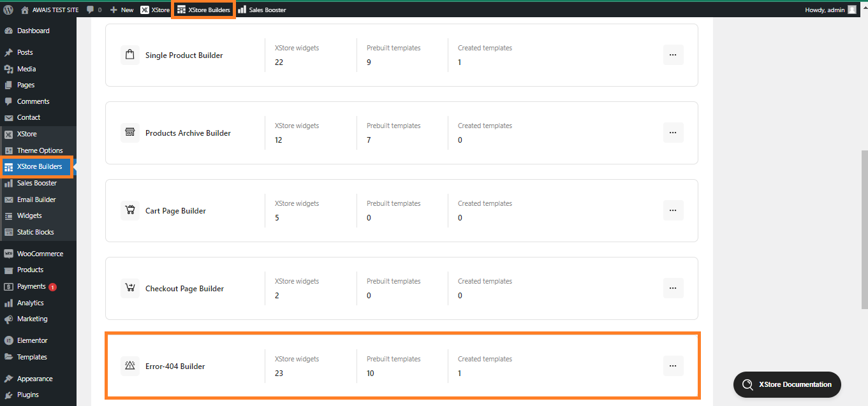Click the WooCommerce icon in sidebar

tap(8, 254)
